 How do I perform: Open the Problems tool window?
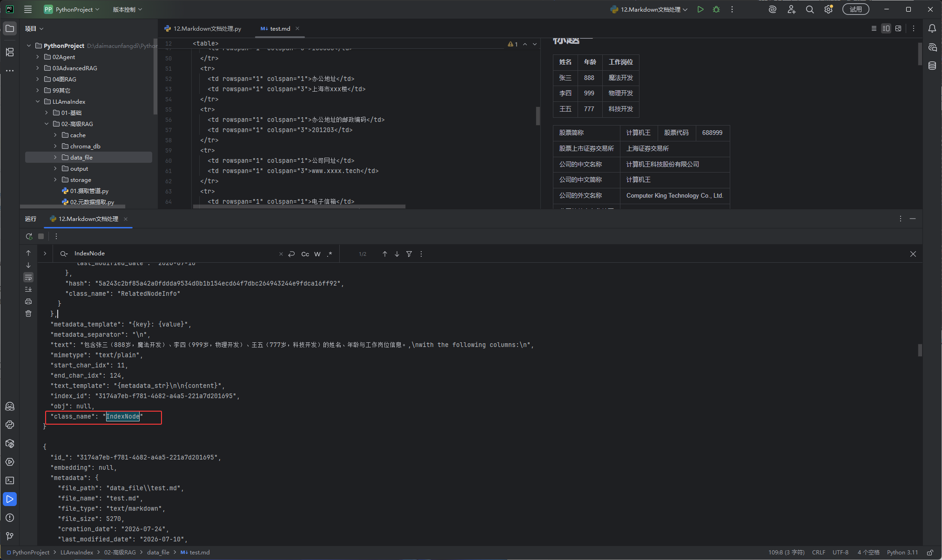(10, 518)
